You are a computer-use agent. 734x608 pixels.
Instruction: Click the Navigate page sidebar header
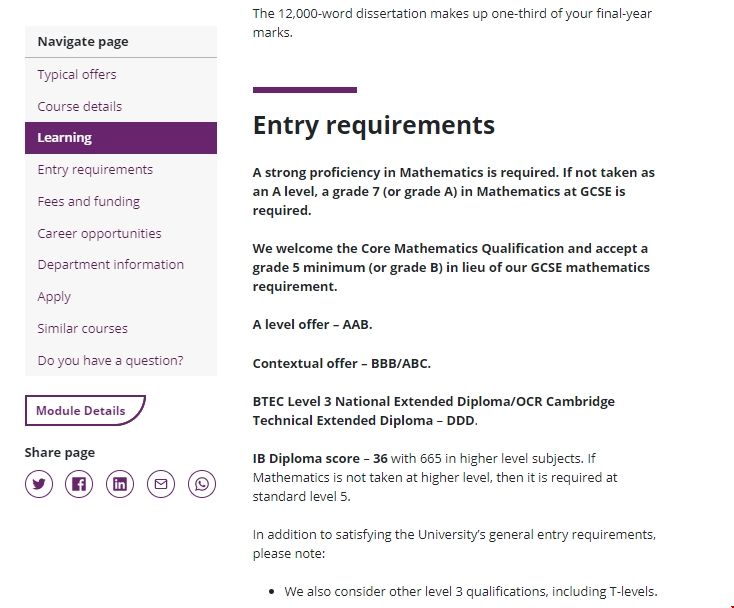83,42
